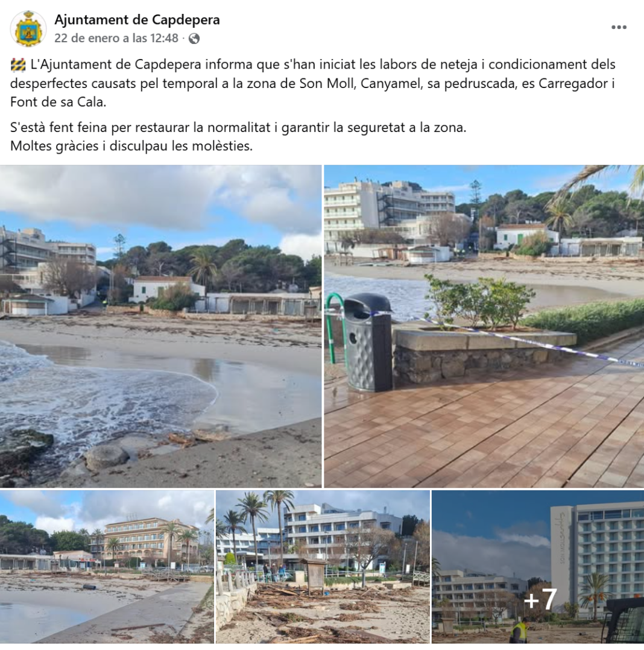Open the three-dots post options menu
Image resolution: width=644 pixels, height=650 pixels.
[x=619, y=27]
